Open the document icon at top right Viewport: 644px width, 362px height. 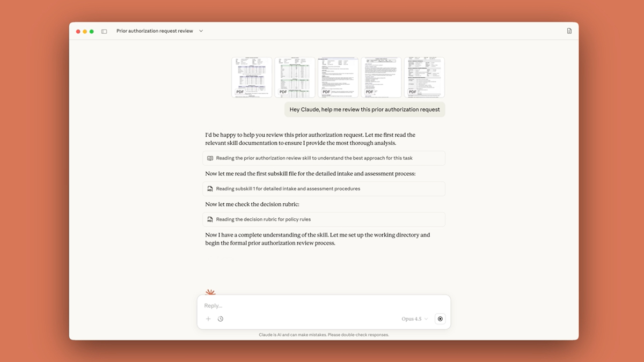(569, 31)
